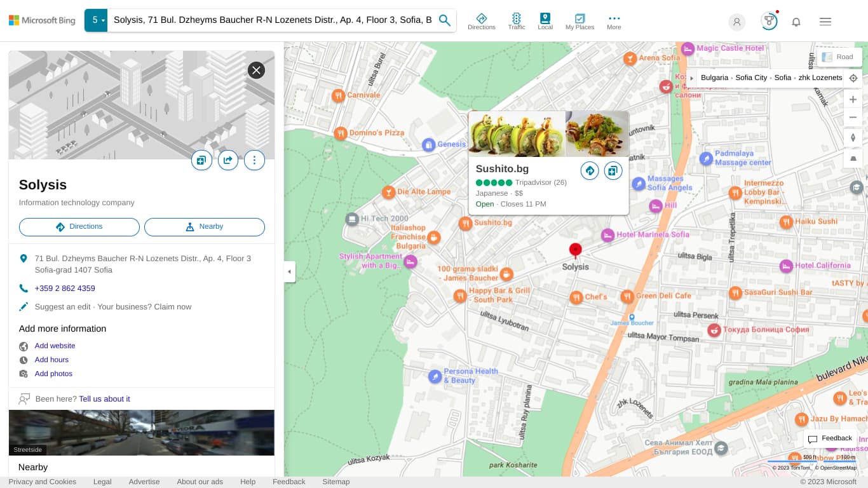Image resolution: width=868 pixels, height=488 pixels.
Task: Save Sushito.bg to collection in popup
Action: pyautogui.click(x=613, y=170)
